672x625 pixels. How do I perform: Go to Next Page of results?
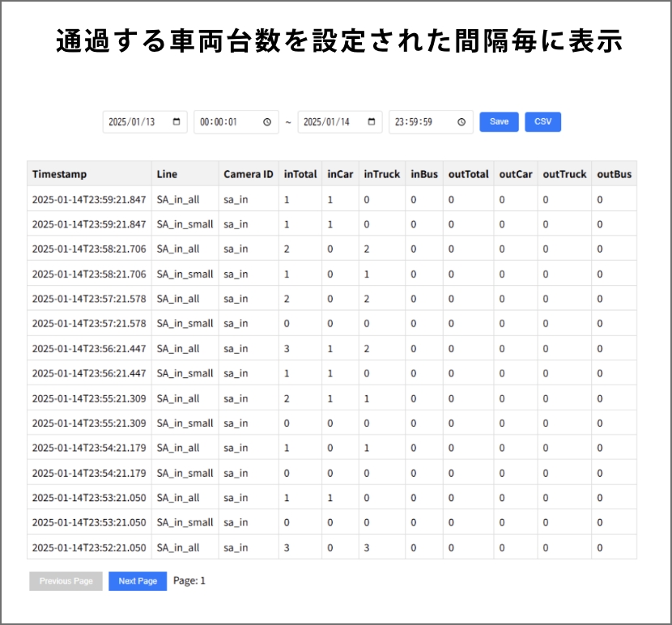tap(138, 581)
